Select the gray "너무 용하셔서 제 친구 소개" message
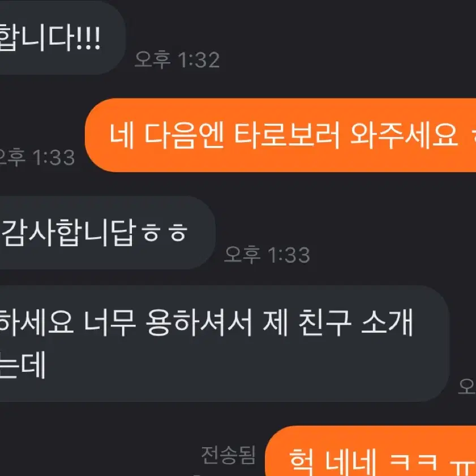Image resolution: width=476 pixels, height=476 pixels. (x=225, y=344)
